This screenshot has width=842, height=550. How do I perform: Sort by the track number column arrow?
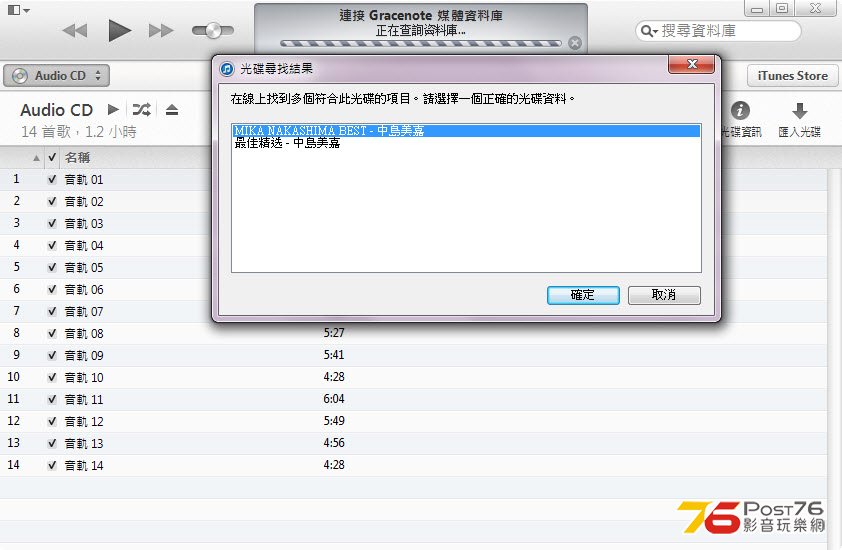click(x=36, y=158)
